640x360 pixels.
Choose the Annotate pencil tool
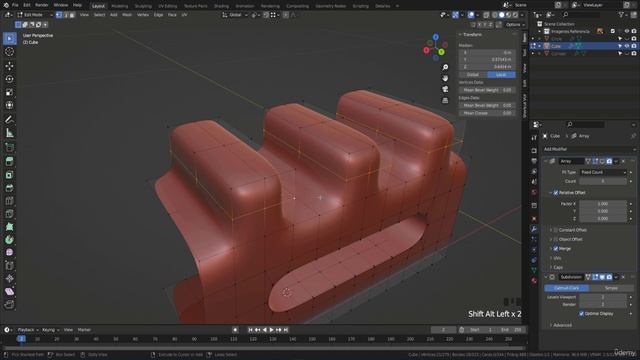[x=9, y=120]
